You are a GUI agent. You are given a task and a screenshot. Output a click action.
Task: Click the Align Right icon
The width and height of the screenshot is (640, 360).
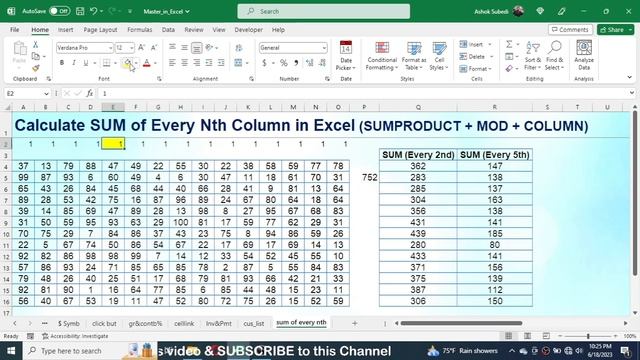click(197, 63)
